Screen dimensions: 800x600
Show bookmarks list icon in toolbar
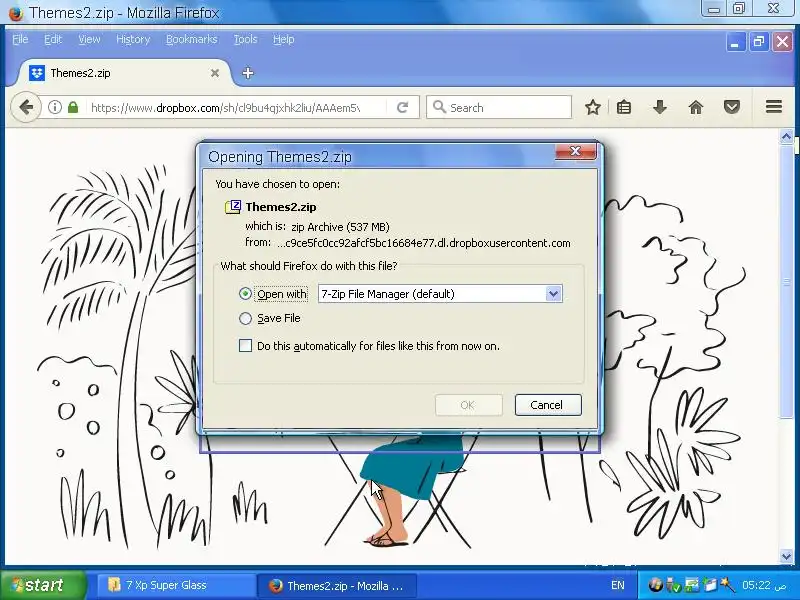click(623, 107)
